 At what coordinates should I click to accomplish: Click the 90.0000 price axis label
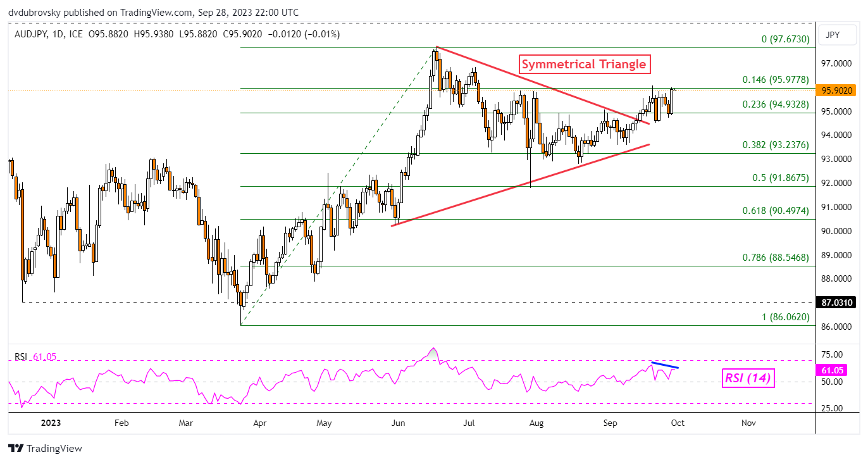click(836, 231)
